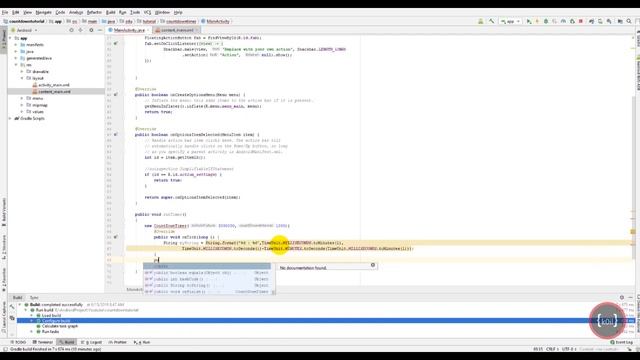
Task: Open the VCS menu
Action: click(x=147, y=13)
